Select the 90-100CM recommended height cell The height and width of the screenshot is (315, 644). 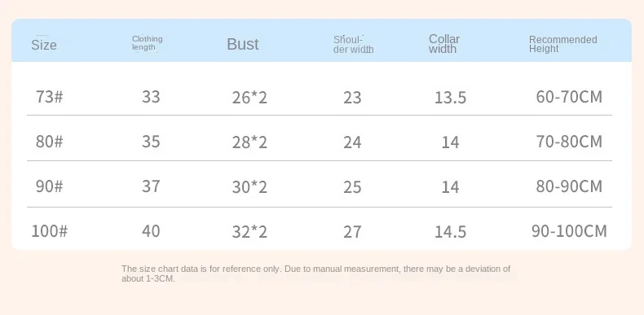point(569,231)
